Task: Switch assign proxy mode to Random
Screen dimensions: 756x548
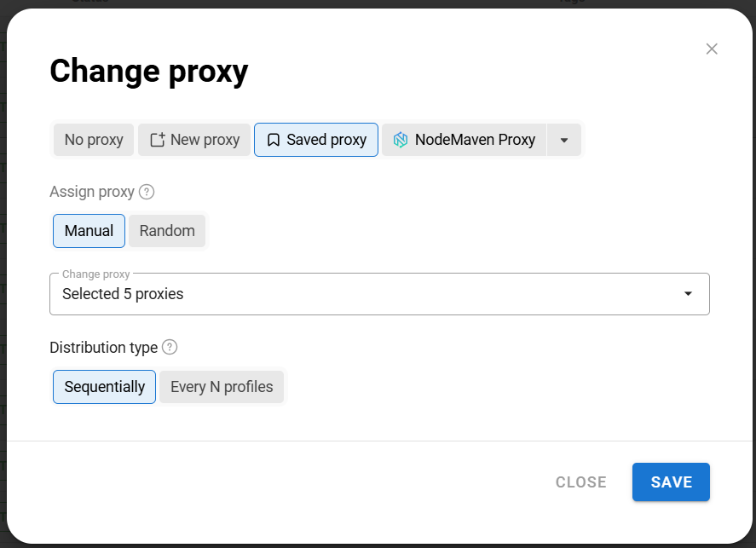Action: pos(167,231)
